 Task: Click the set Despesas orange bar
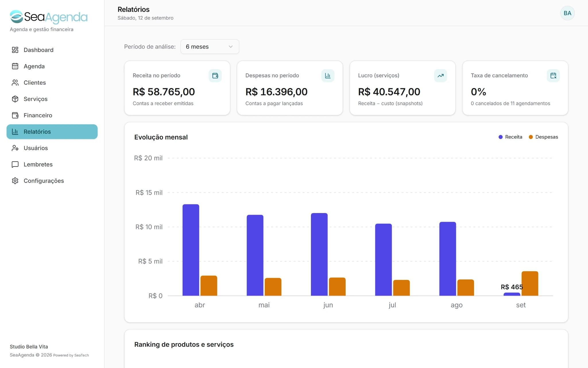530,283
